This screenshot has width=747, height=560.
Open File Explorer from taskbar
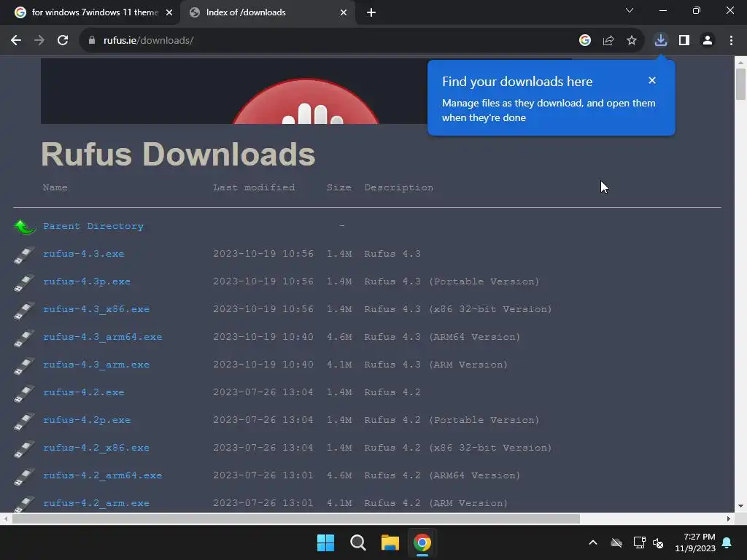coord(390,542)
